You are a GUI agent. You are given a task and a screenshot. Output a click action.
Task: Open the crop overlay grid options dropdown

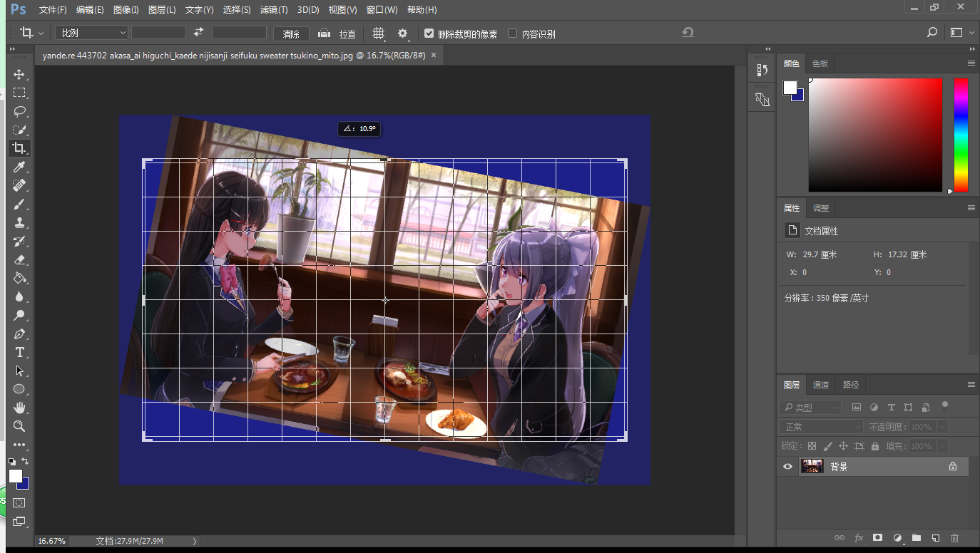pyautogui.click(x=378, y=33)
